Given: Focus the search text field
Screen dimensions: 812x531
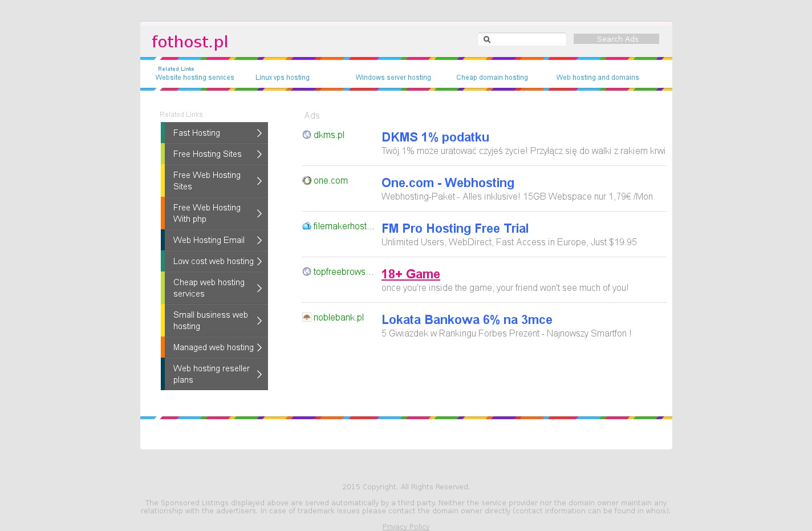Looking at the screenshot, I should pyautogui.click(x=528, y=39).
